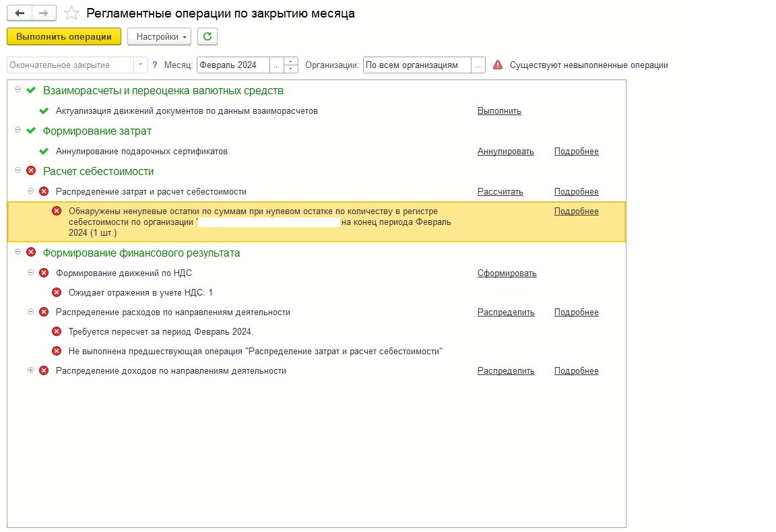Expand Распределение доходов по направлениям деятельности
Screen dimensions: 776x532
point(30,371)
